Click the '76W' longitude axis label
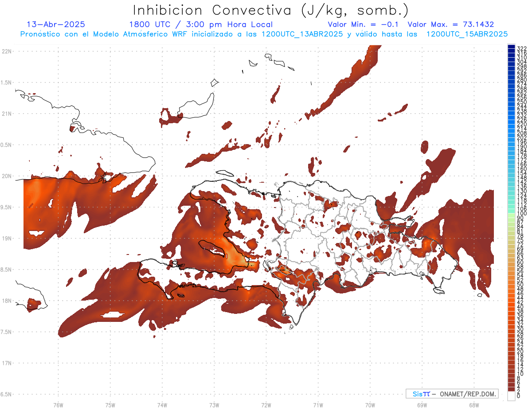The width and height of the screenshot is (532, 411). pos(58,405)
